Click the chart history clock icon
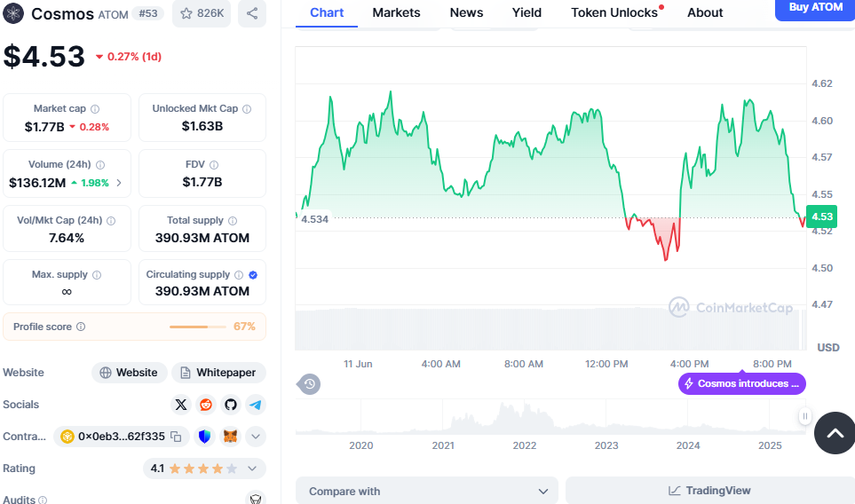Viewport: 855px width, 504px height. [309, 384]
